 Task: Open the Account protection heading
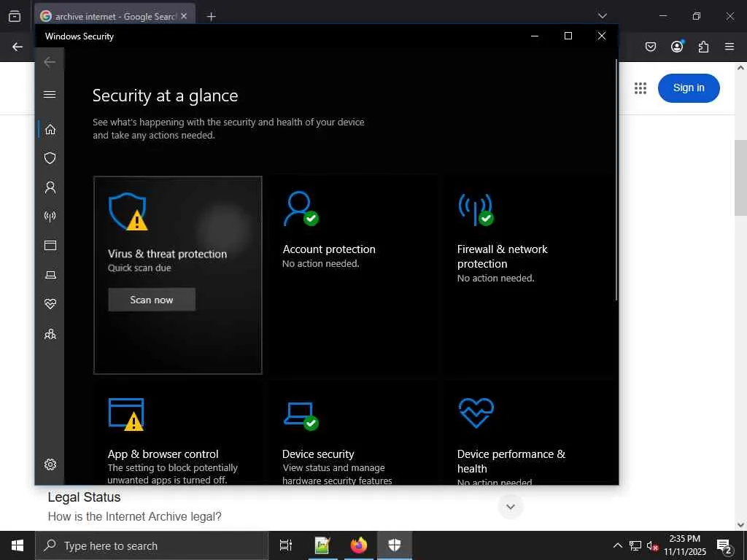[x=329, y=249]
